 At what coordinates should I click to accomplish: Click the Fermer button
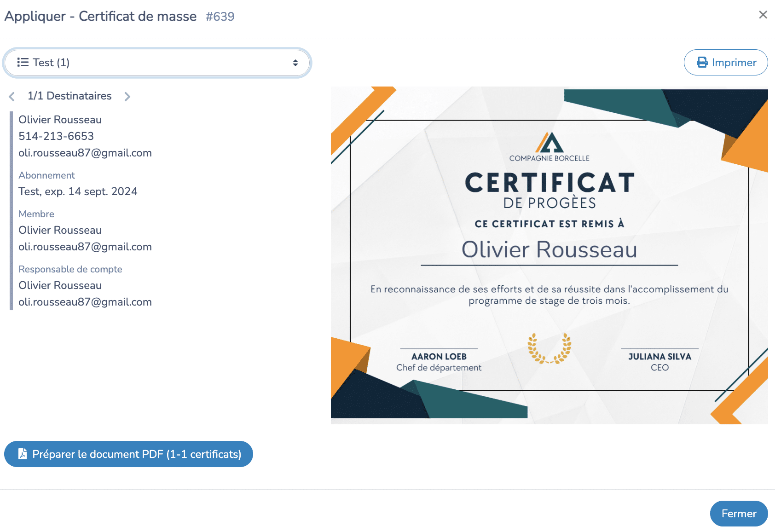(739, 514)
